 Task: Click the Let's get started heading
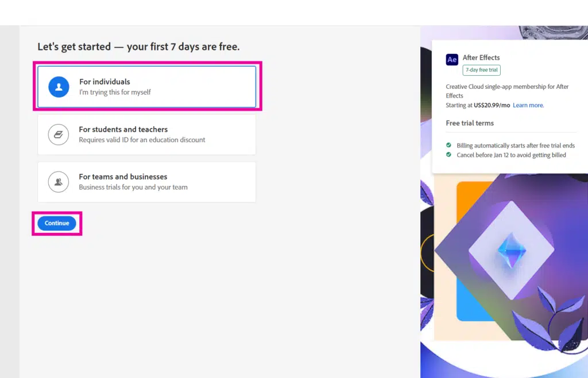point(138,46)
